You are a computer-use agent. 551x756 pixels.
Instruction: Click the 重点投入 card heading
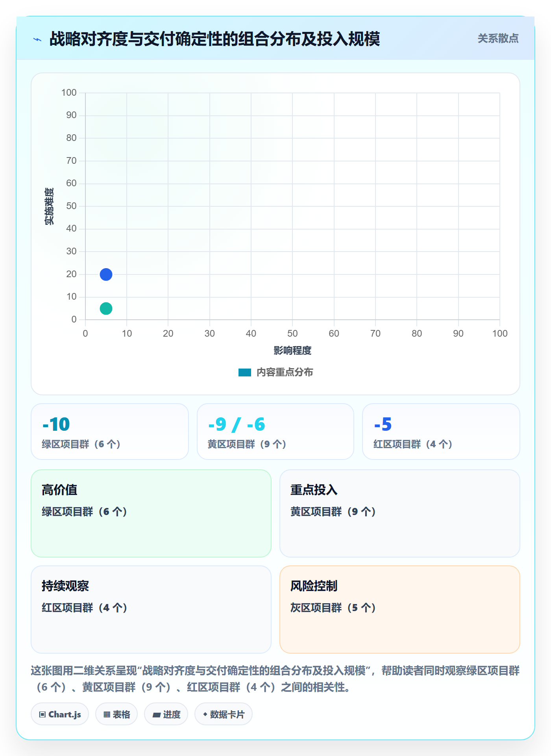(314, 490)
